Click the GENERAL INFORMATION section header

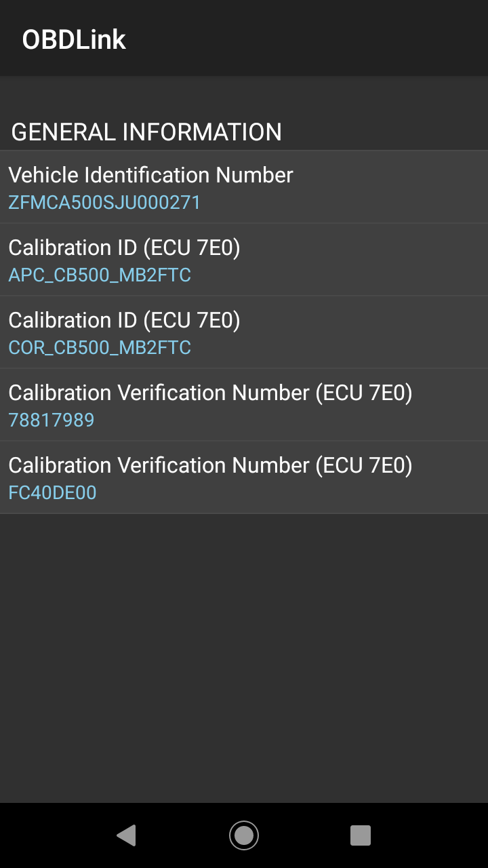146,132
